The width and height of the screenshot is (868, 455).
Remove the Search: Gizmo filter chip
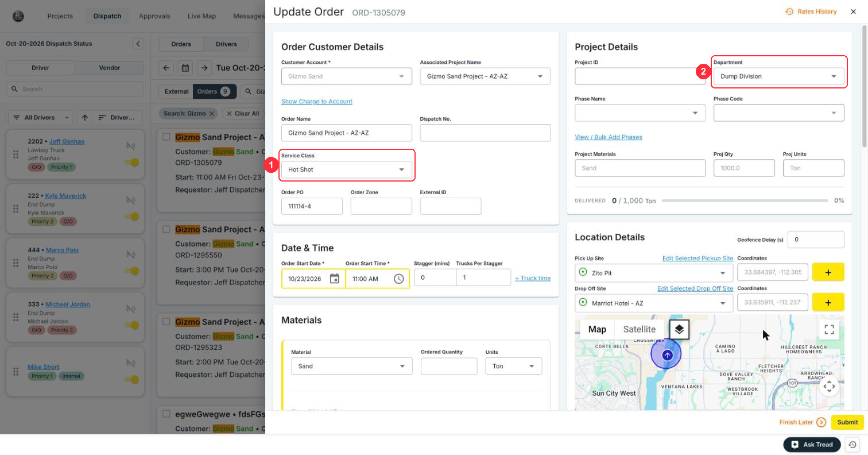click(212, 114)
